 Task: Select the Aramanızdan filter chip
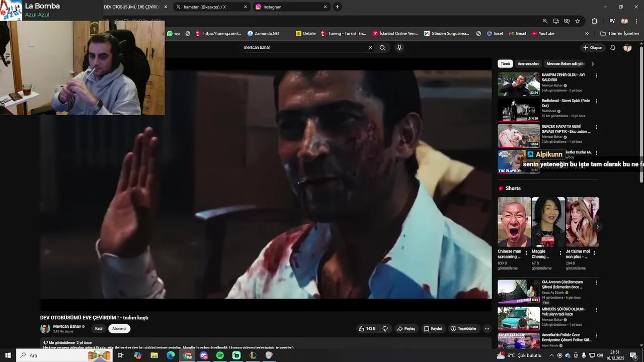(528, 64)
